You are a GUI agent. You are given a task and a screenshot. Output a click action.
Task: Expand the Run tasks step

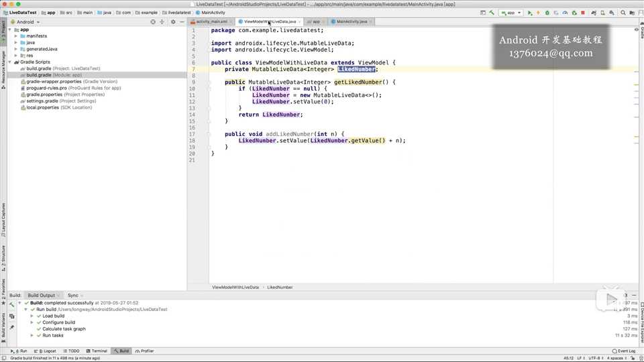pyautogui.click(x=32, y=335)
